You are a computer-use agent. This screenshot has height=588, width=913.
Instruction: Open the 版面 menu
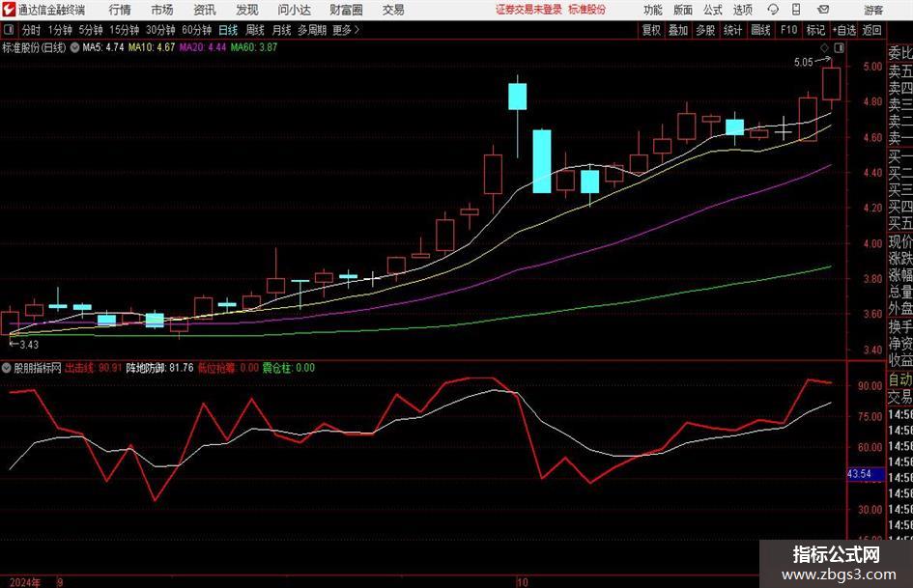tap(682, 10)
